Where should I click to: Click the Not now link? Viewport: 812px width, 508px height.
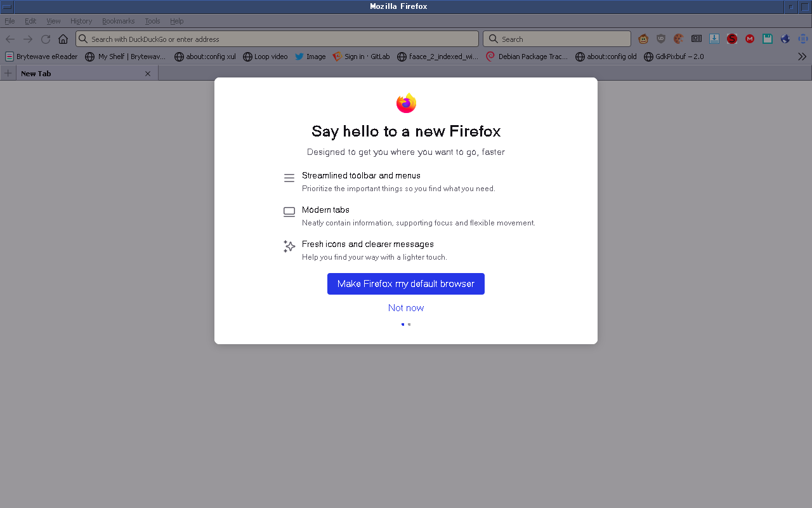(406, 308)
